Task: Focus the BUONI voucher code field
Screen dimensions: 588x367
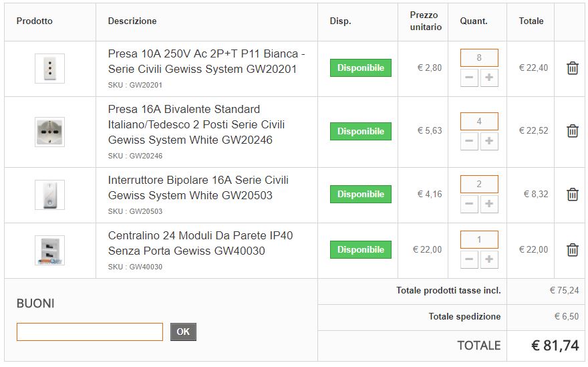Action: [x=90, y=332]
